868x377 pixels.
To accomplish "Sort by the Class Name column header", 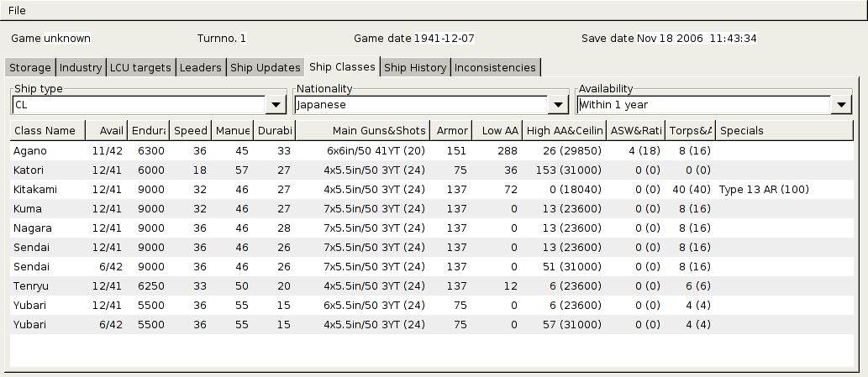I will click(48, 130).
